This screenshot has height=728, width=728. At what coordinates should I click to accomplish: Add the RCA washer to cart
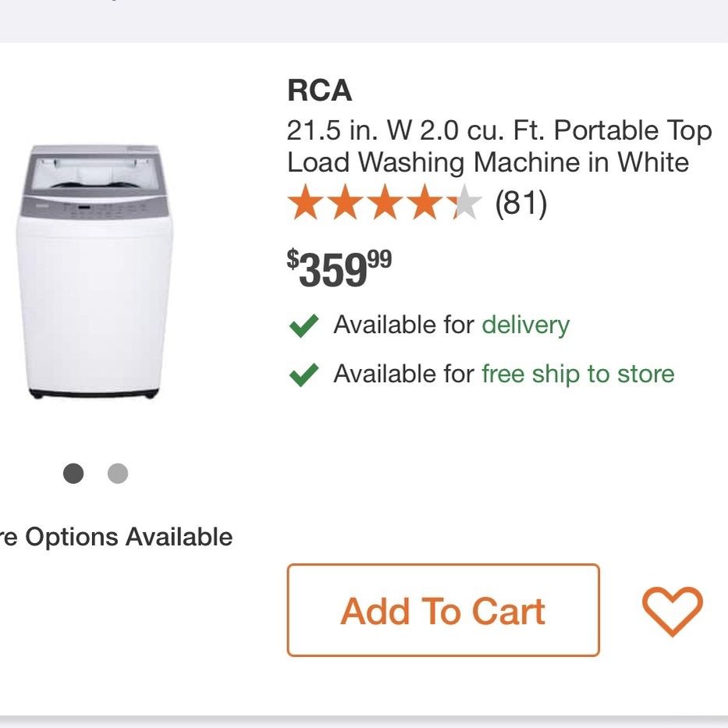click(x=443, y=610)
